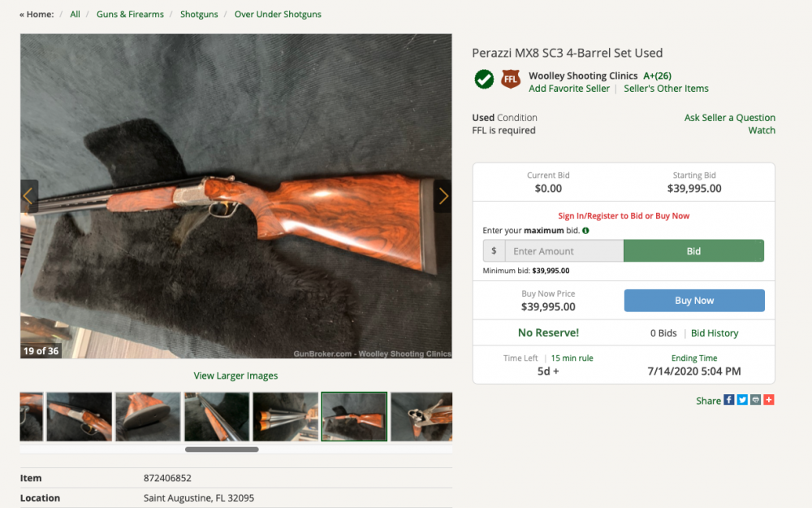Image resolution: width=812 pixels, height=508 pixels.
Task: Select the highlighted green-bordered thumbnail
Action: coord(354,417)
